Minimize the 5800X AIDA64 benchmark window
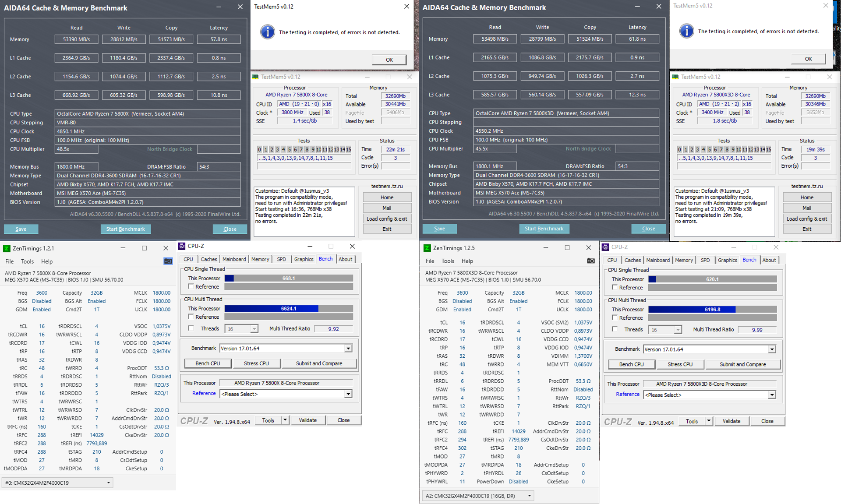841x504 pixels. (x=219, y=7)
